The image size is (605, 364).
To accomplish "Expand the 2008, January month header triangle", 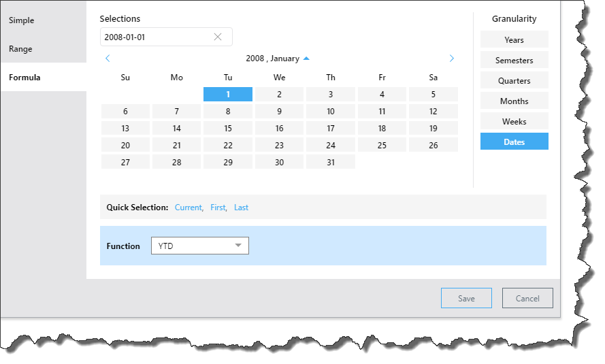I will click(x=306, y=59).
